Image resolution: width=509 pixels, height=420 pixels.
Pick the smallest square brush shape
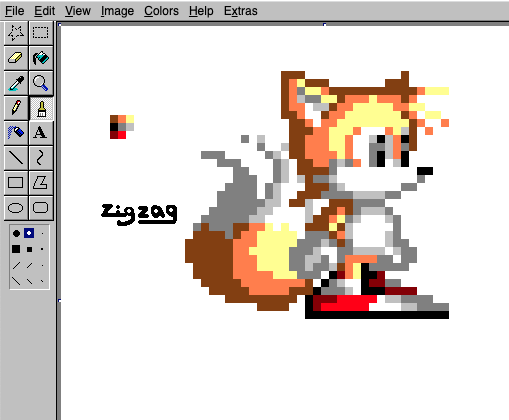click(42, 249)
